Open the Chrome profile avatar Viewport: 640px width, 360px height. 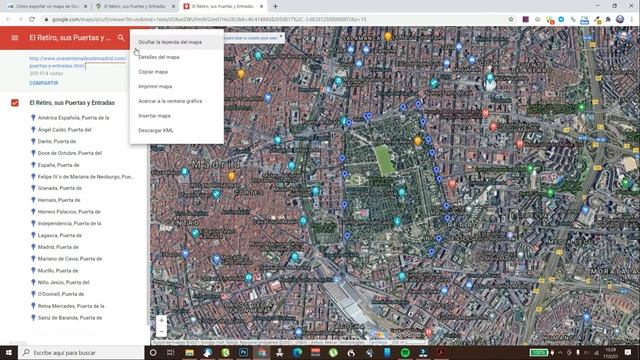pos(620,19)
